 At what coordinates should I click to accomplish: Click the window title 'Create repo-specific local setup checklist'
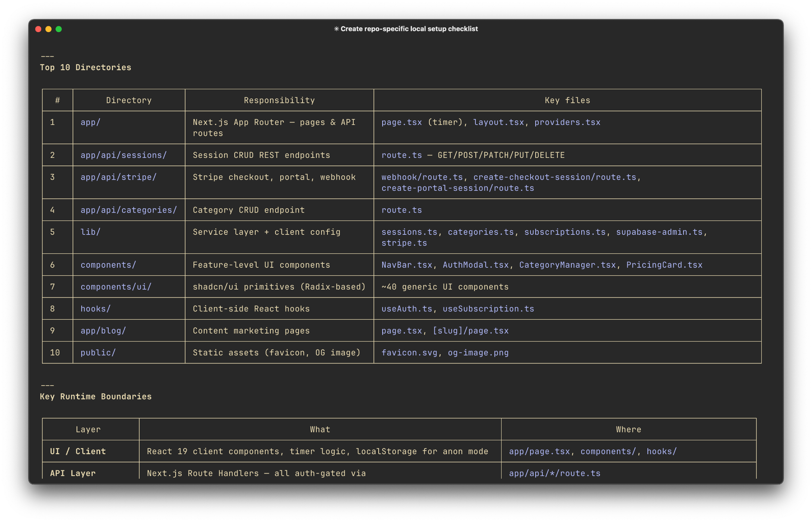[x=406, y=29]
